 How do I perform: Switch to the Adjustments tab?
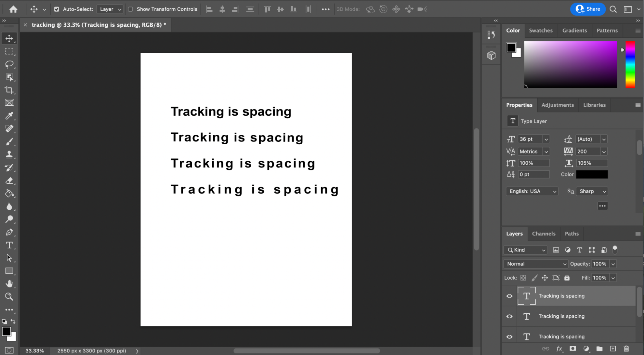(557, 105)
